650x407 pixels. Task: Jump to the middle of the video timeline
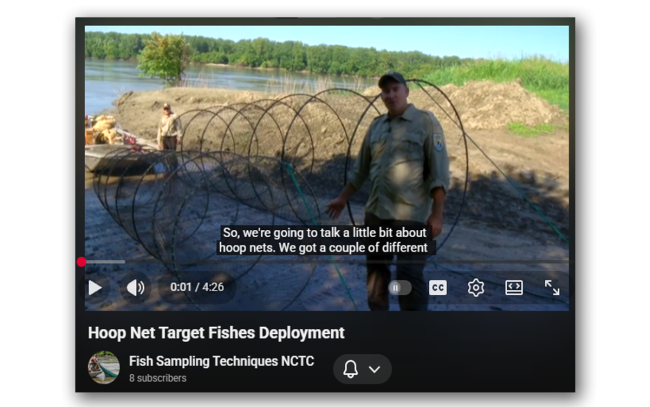tap(327, 262)
